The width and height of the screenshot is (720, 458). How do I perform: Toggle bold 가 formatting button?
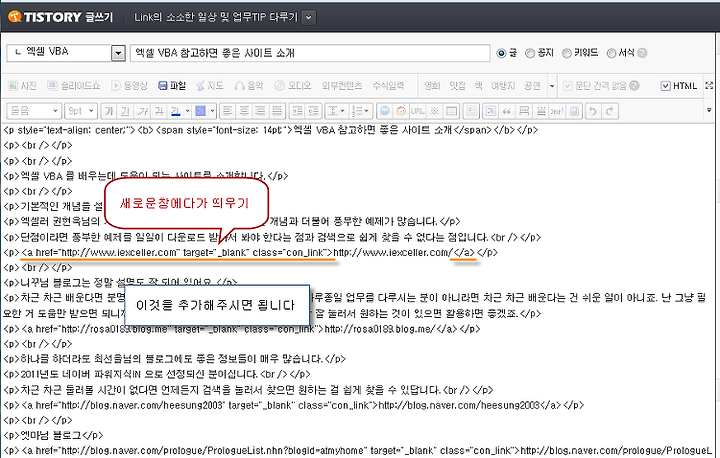pyautogui.click(x=109, y=111)
